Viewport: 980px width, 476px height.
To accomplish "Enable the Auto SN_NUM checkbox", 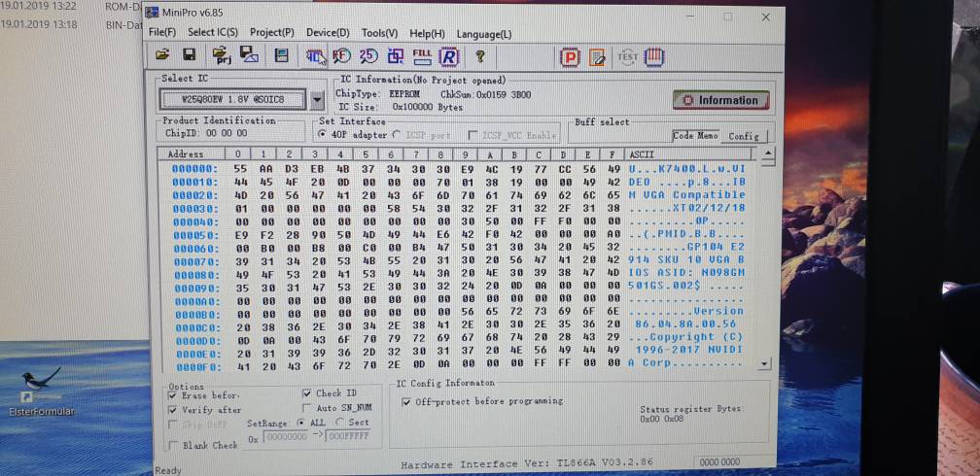I will pos(307,408).
